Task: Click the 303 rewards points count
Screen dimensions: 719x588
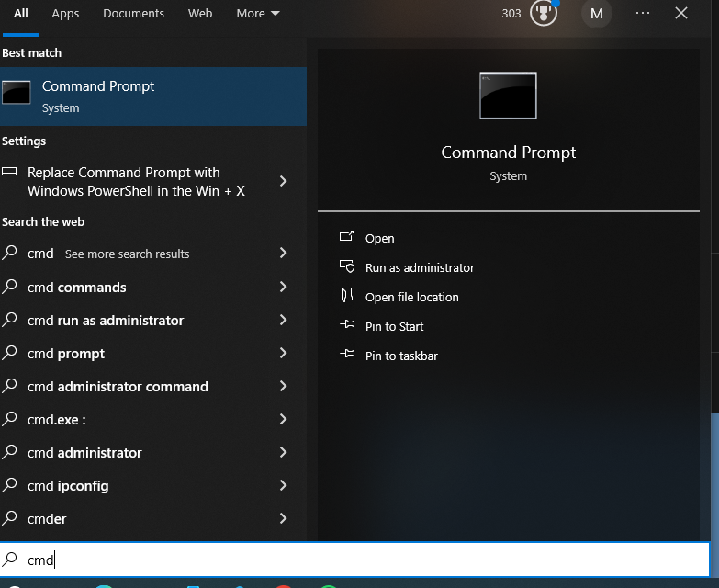Action: (x=511, y=13)
